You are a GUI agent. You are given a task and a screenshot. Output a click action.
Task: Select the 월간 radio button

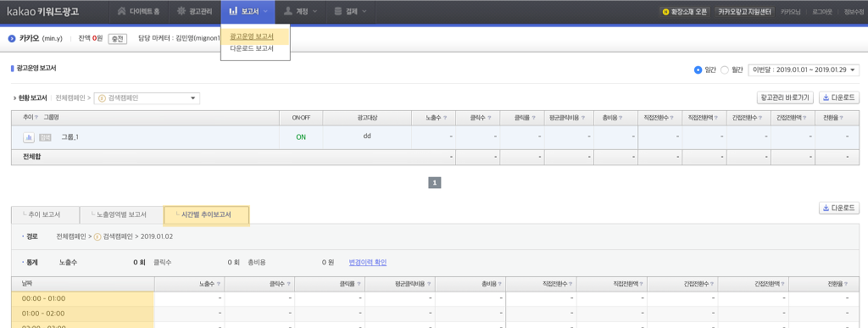(x=725, y=70)
